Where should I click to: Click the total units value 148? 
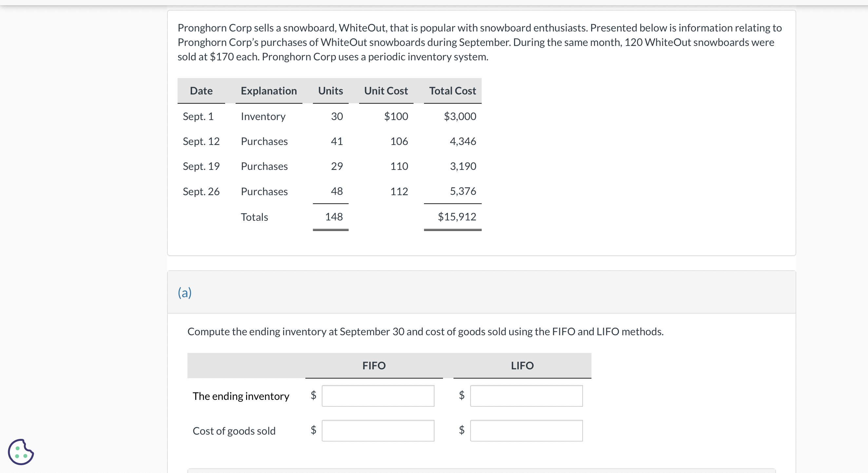point(334,216)
